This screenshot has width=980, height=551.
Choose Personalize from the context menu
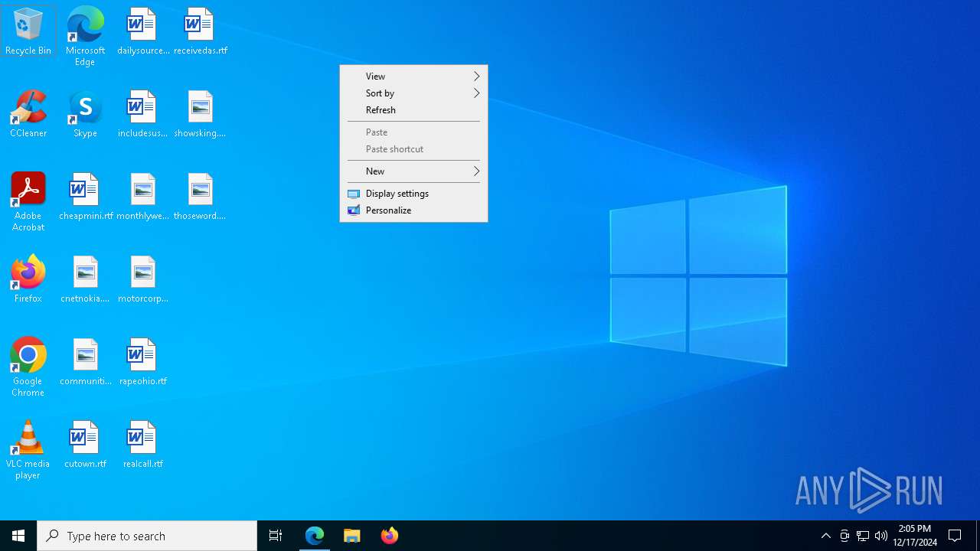[413, 210]
